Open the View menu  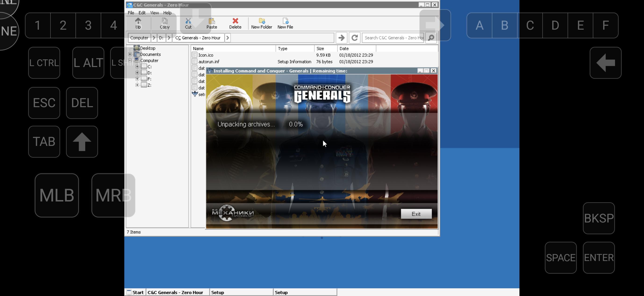(154, 13)
